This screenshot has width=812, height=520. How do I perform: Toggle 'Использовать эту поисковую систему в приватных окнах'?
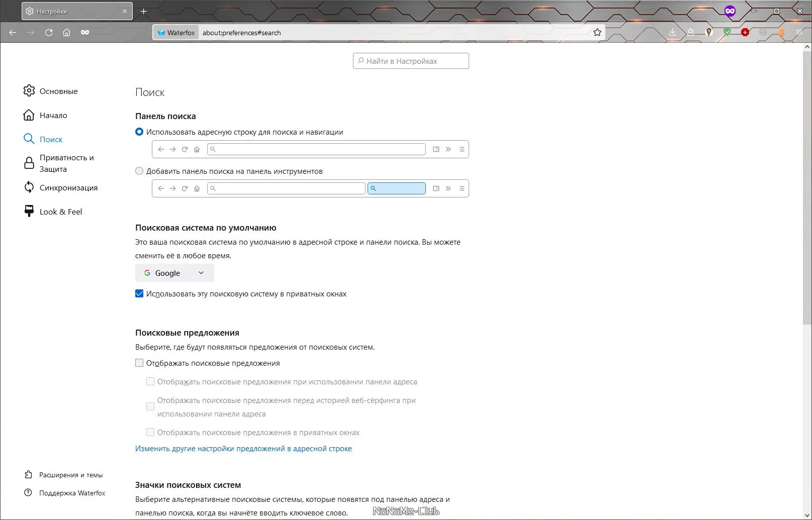coord(139,293)
